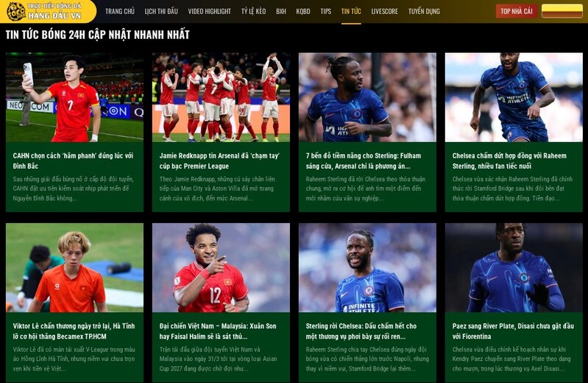Click the yellow-red banner button in header
The height and width of the screenshot is (383, 588).
coord(562,11)
